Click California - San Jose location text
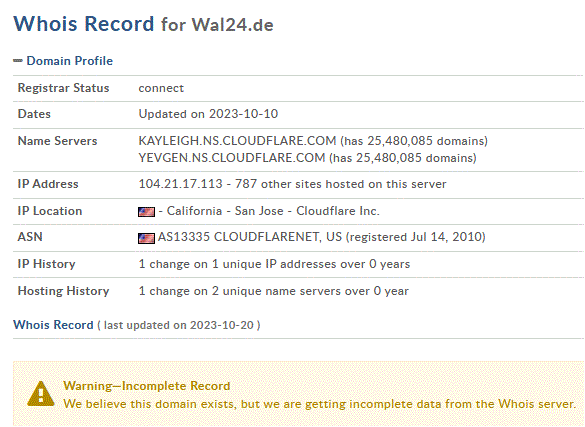The height and width of the screenshot is (427, 585). (x=225, y=211)
